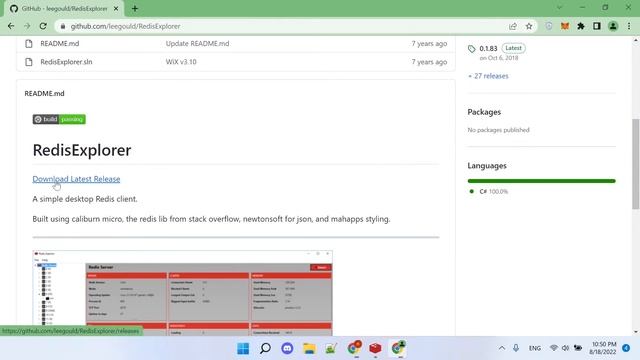Toggle the browser side panel

click(597, 26)
